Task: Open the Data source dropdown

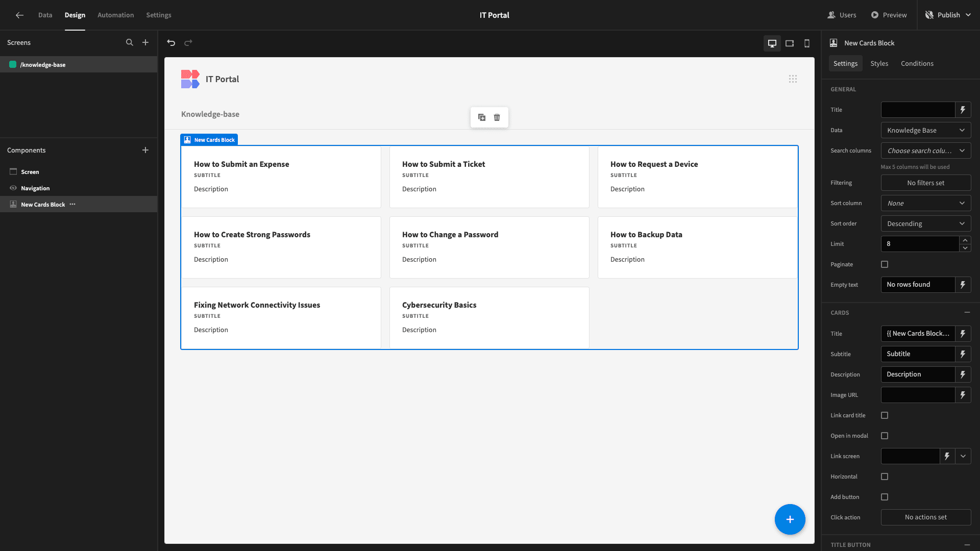Action: pos(926,130)
